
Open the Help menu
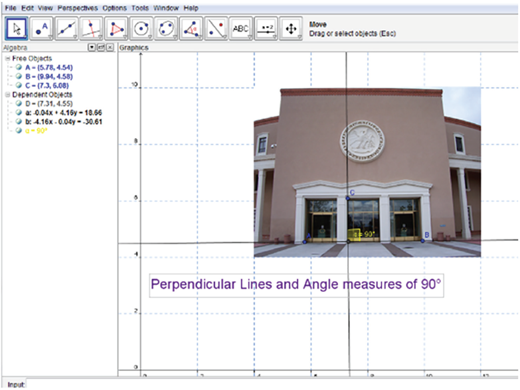click(191, 8)
